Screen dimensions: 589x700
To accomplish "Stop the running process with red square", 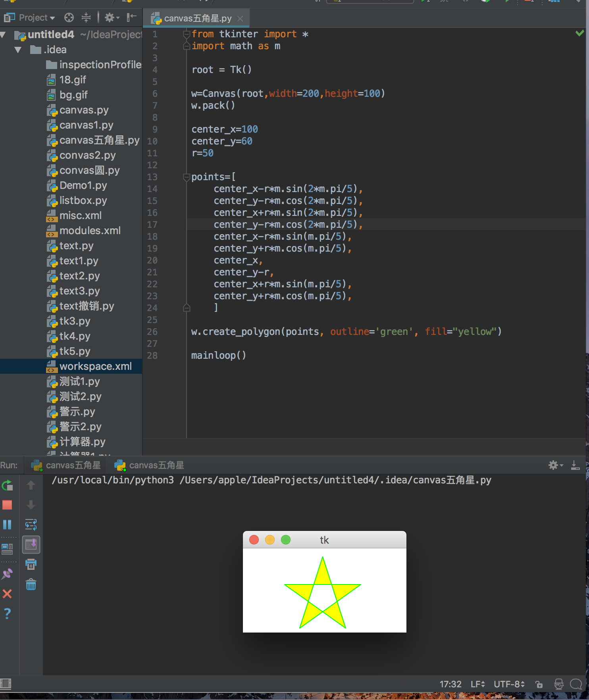I will coord(7,505).
